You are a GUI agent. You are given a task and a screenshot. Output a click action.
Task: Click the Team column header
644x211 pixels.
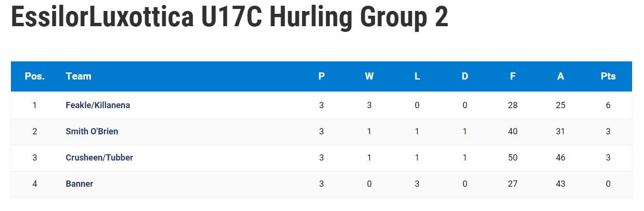click(x=79, y=76)
